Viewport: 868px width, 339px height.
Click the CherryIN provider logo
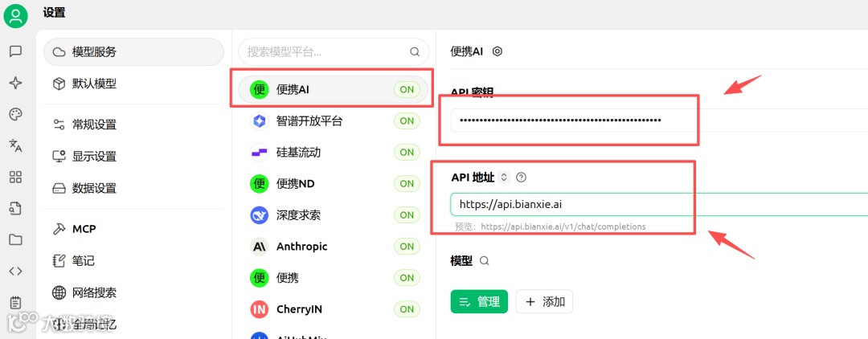[259, 309]
